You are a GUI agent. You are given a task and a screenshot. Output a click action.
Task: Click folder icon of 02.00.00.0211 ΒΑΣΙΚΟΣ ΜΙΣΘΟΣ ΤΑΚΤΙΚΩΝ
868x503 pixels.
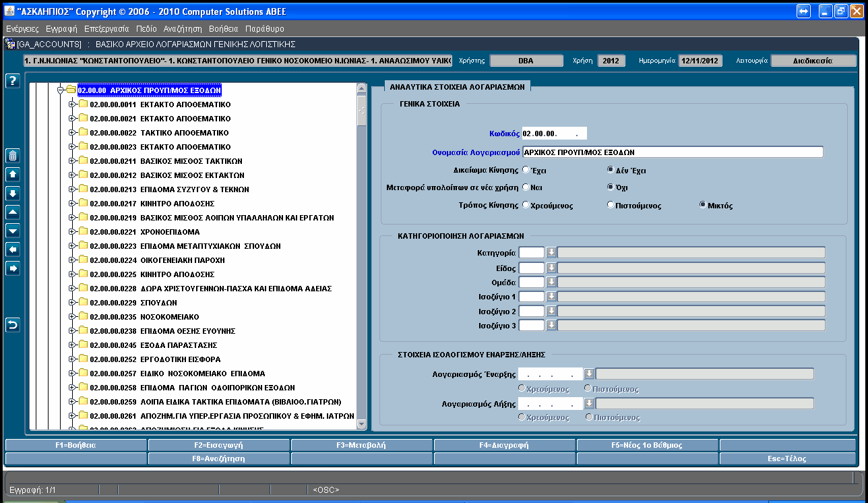[x=84, y=161]
